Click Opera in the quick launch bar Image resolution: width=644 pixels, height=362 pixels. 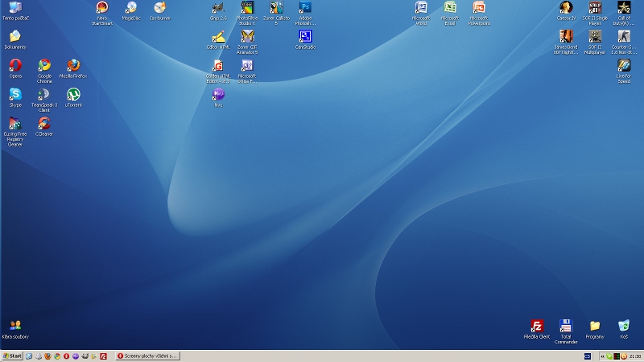coord(67,356)
